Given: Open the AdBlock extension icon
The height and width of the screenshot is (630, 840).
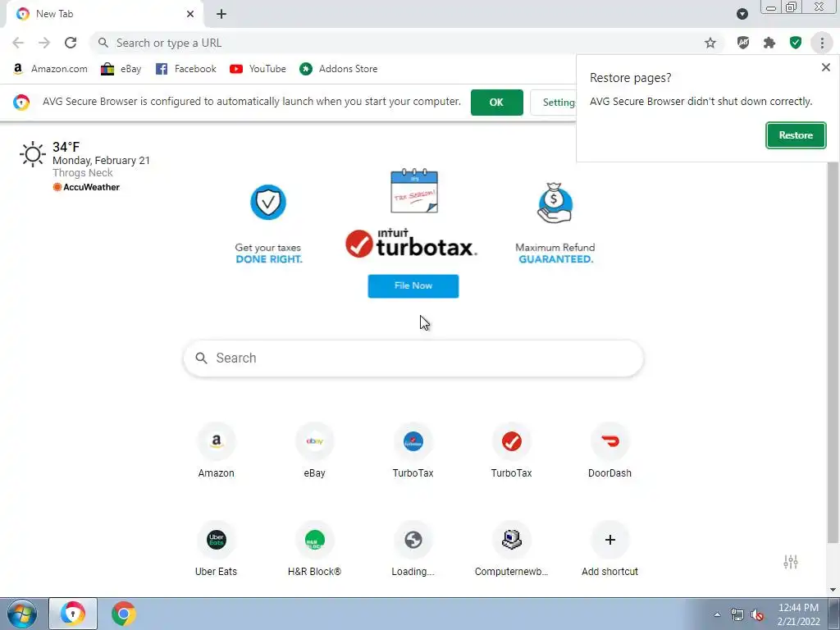Looking at the screenshot, I should tap(743, 43).
